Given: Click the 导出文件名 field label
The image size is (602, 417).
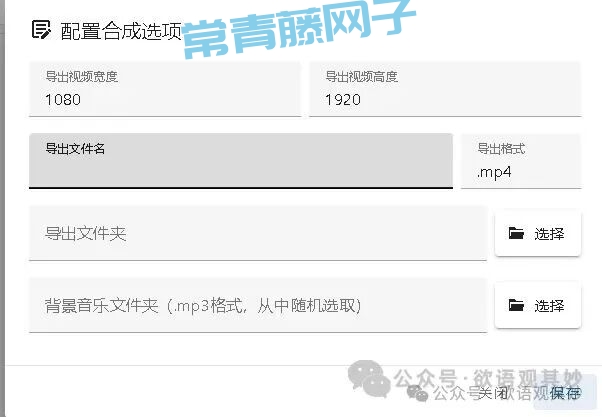Looking at the screenshot, I should 75,149.
